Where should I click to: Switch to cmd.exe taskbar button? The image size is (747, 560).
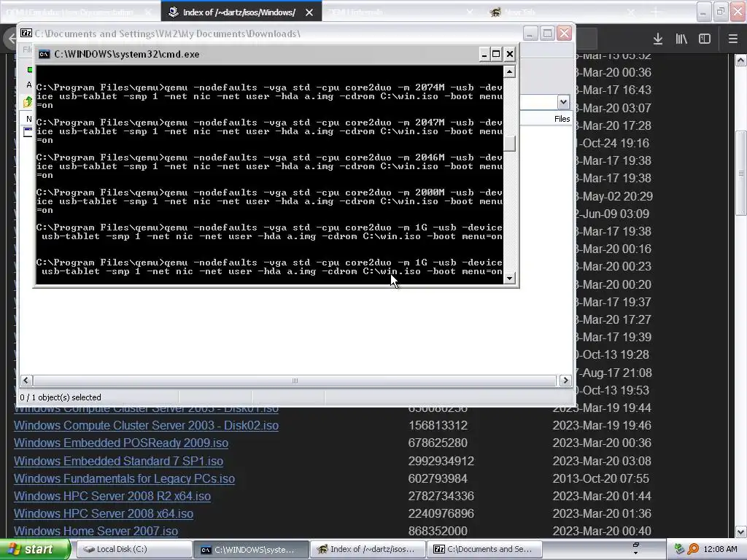point(251,550)
